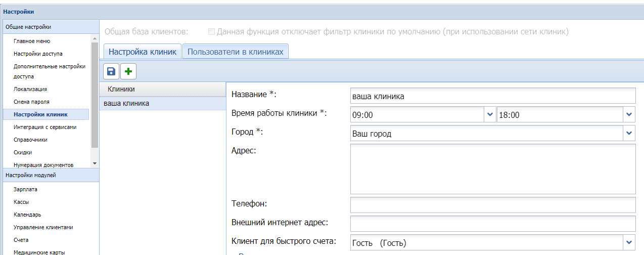
Task: Click the save floppy disk icon
Action: point(111,72)
